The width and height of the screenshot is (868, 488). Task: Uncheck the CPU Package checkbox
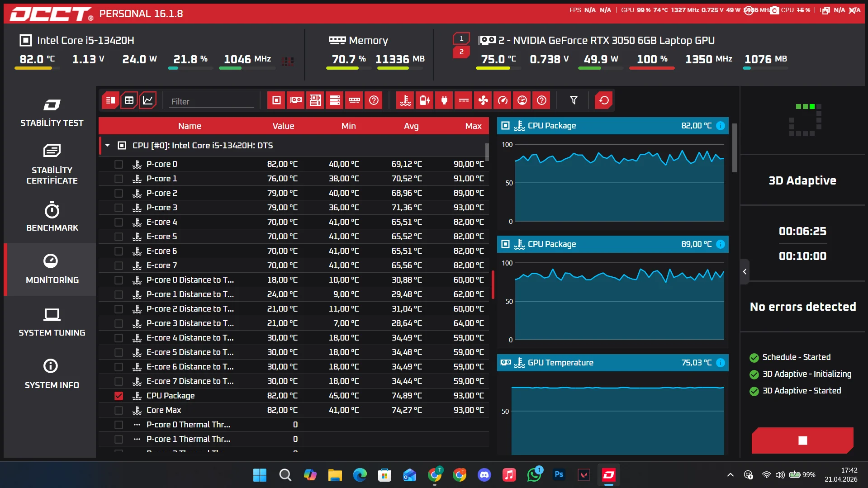point(119,396)
